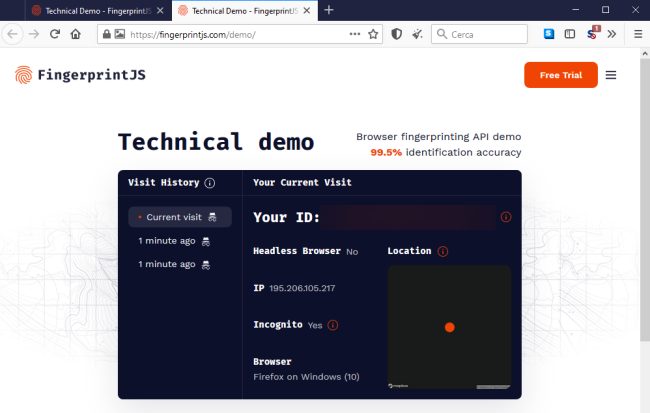Open page actions three-dot menu in address bar
This screenshot has height=413, width=650.
click(354, 33)
